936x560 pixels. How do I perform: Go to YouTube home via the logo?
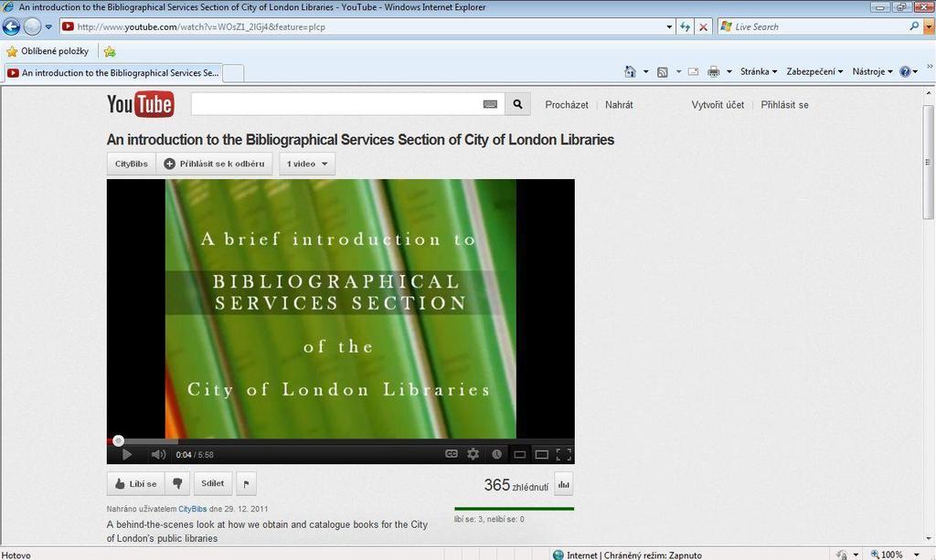point(140,104)
